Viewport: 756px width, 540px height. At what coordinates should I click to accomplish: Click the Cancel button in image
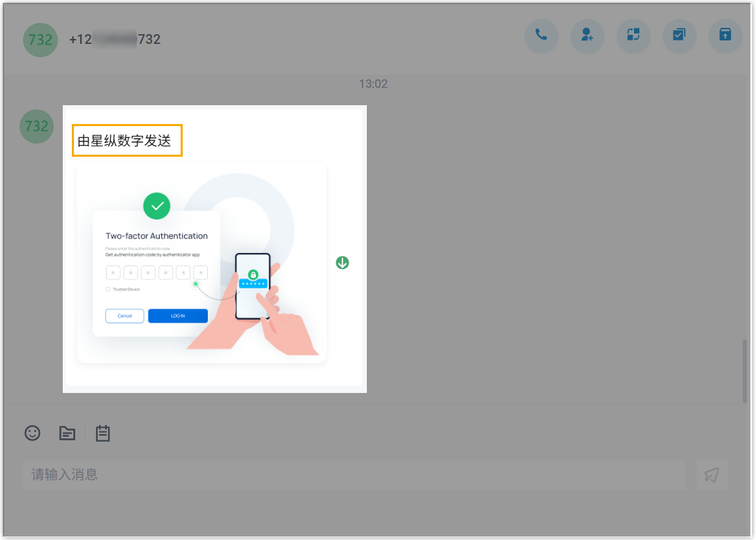click(x=125, y=316)
